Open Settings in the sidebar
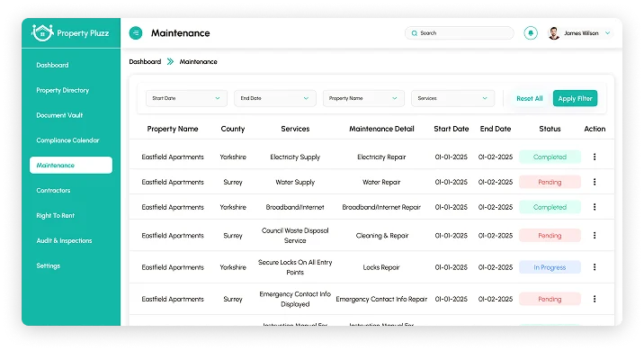Viewport: 644px width, 351px height. (48, 265)
